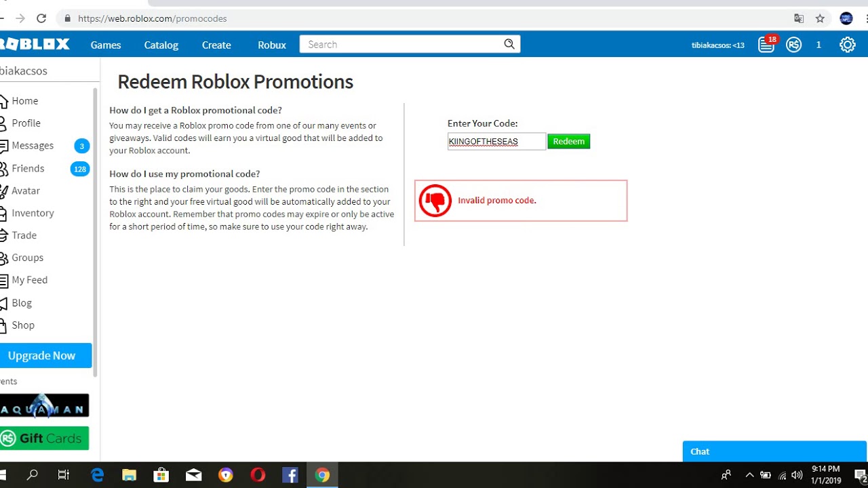Click the People tray icon
Screen dimensions: 868x488
click(x=726, y=475)
